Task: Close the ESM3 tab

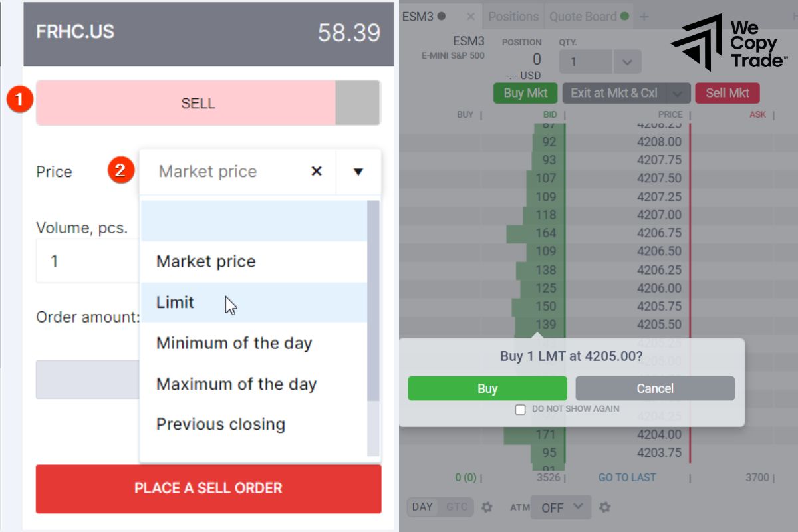Action: pos(471,16)
